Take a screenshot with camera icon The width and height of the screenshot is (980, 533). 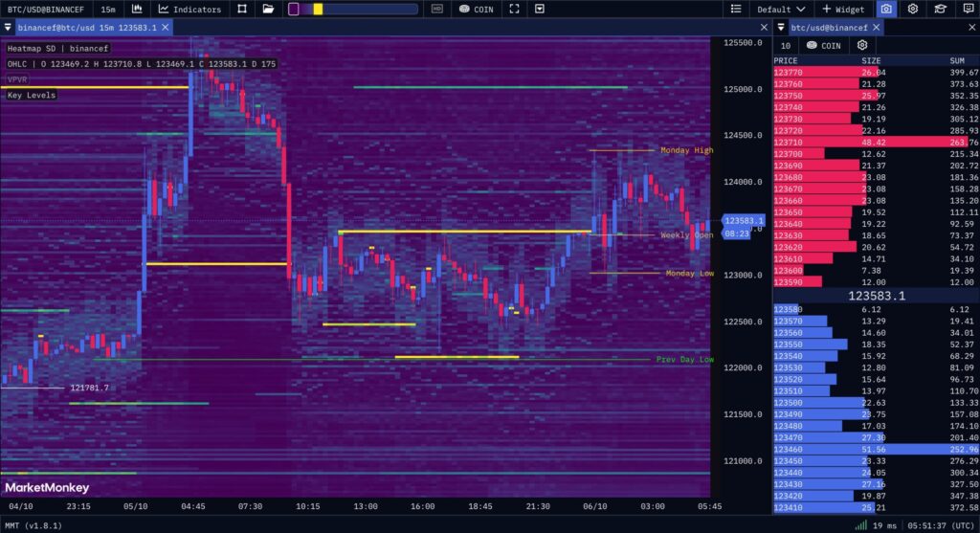[886, 9]
